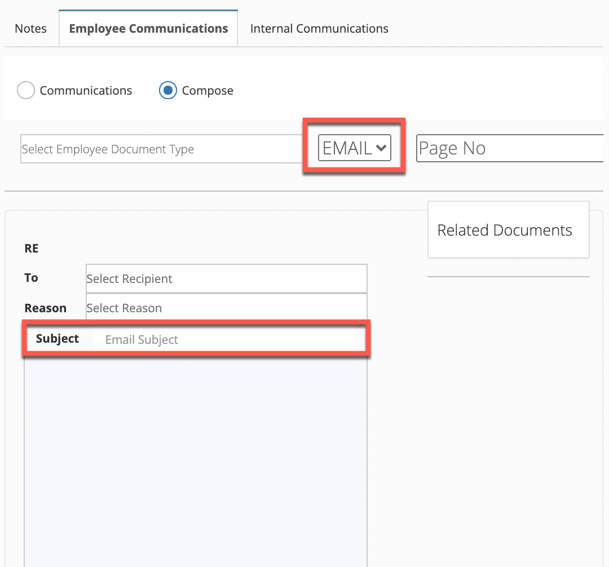This screenshot has height=567, width=609.
Task: Go to the Internal Communications tab
Action: pos(319,29)
